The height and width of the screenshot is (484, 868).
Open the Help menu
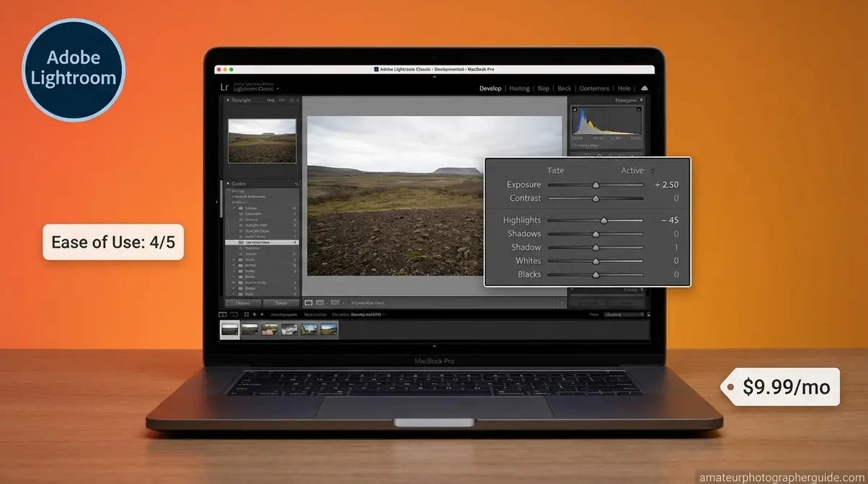[624, 88]
